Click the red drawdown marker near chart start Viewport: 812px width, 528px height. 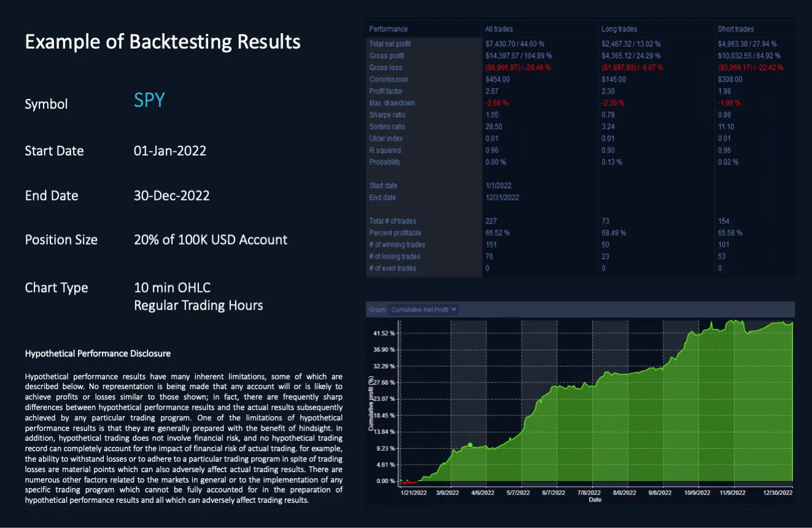tap(405, 483)
